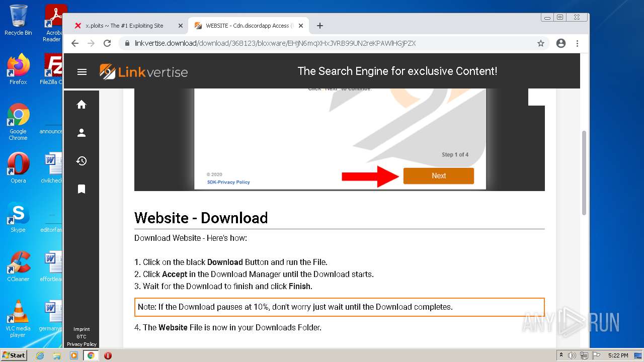Screen dimensions: 644x362
Task: Click the 5:22 PM system clock
Action: (x=618, y=355)
